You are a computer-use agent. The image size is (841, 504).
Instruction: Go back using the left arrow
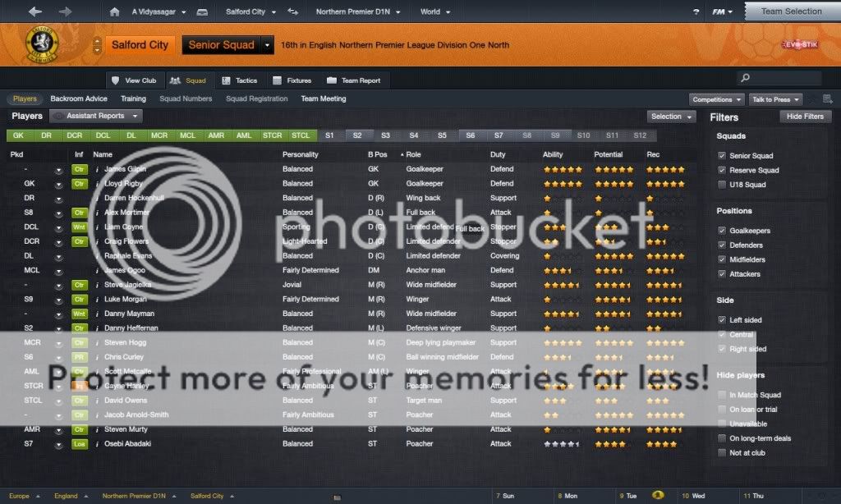pyautogui.click(x=35, y=11)
